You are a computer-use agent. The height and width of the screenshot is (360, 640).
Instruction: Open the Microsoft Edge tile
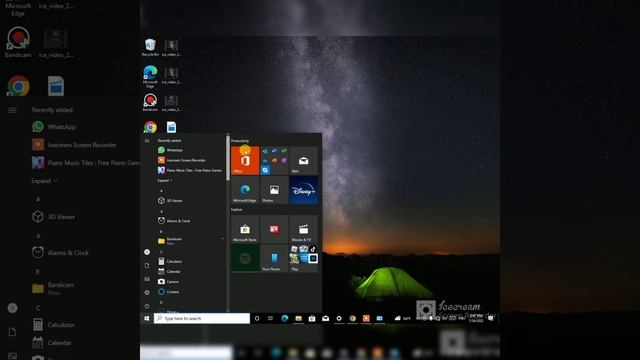pos(245,190)
